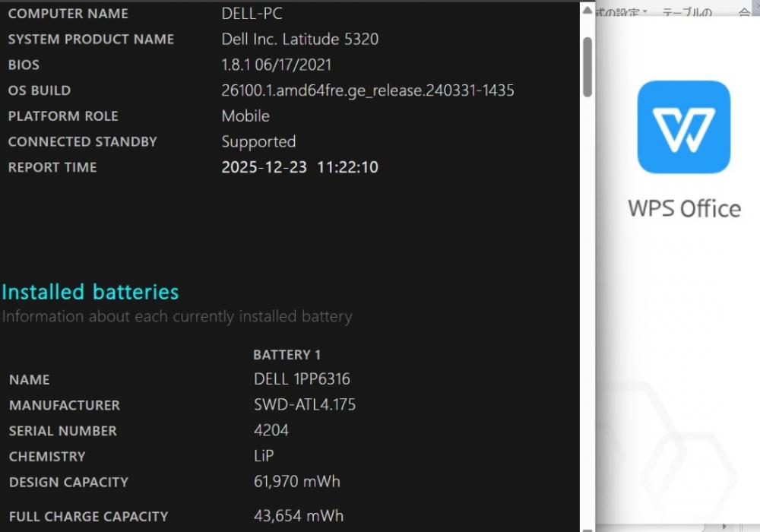Screen dimensions: 760x532
Task: Click the WPS Office logo icon
Action: coord(683,127)
